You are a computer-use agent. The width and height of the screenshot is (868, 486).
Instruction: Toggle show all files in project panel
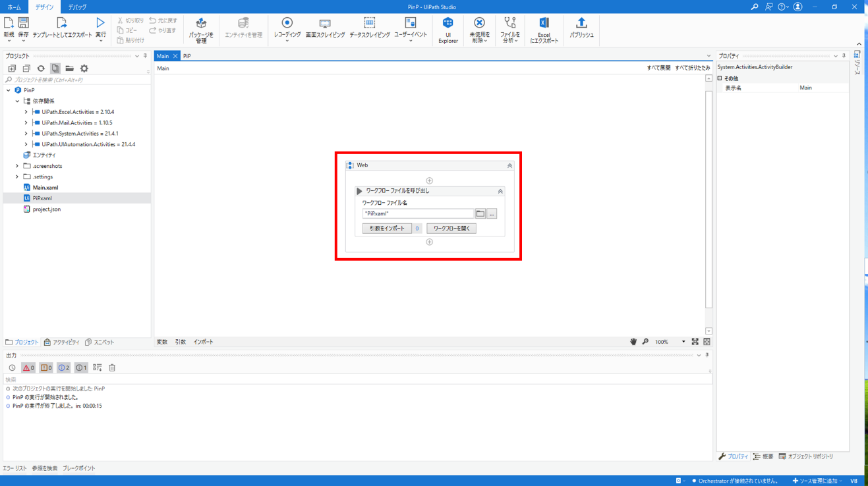click(55, 68)
